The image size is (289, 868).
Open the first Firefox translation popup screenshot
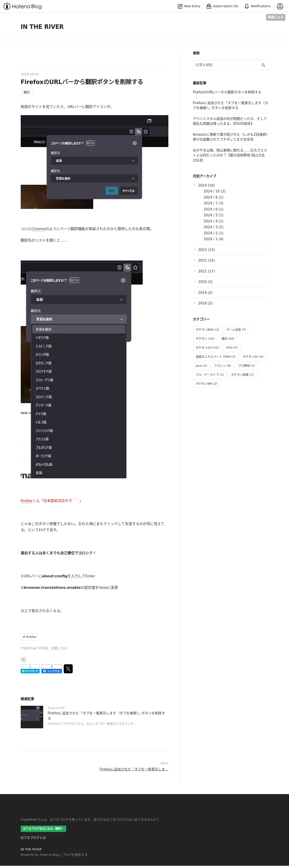[x=94, y=162]
